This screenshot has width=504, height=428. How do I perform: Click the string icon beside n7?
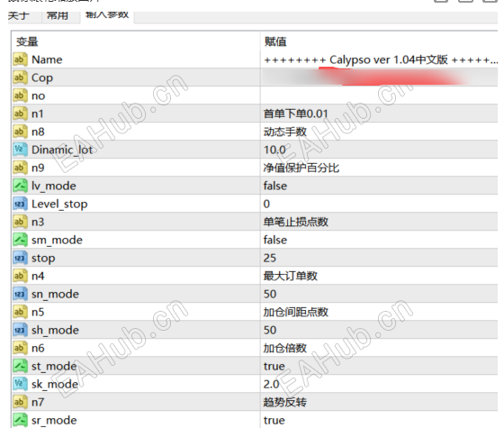tap(20, 402)
